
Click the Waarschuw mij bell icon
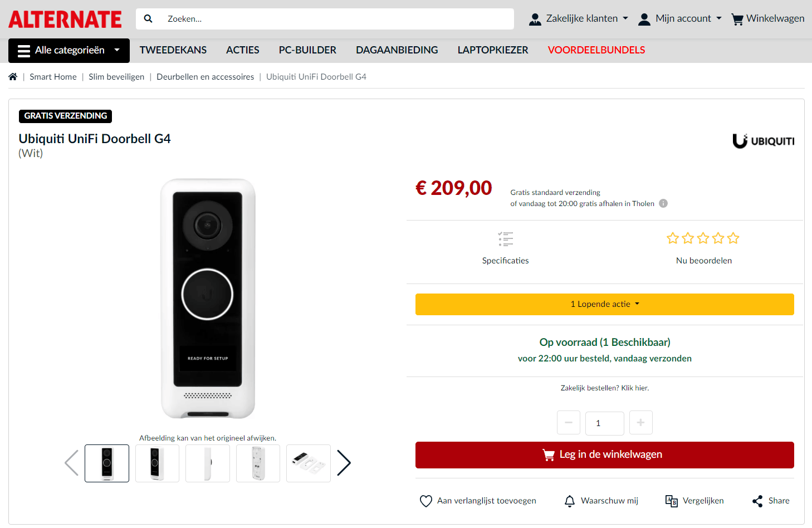click(x=570, y=501)
